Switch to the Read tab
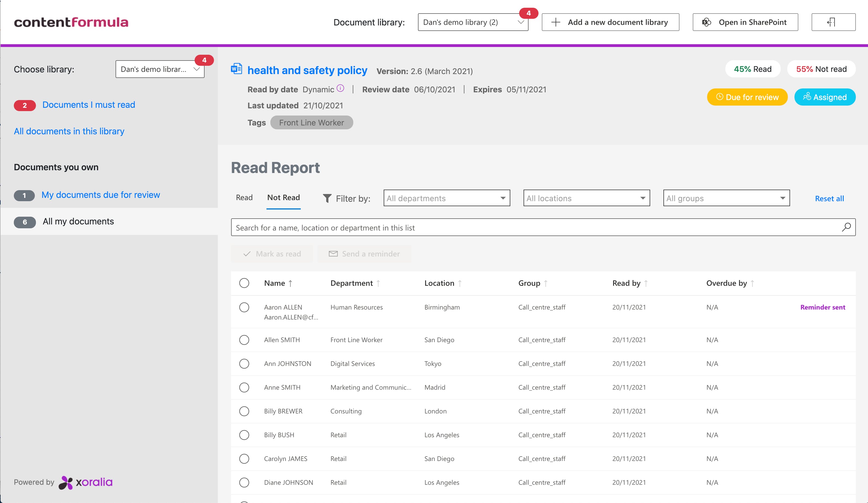Viewport: 868px width, 503px height. tap(244, 198)
